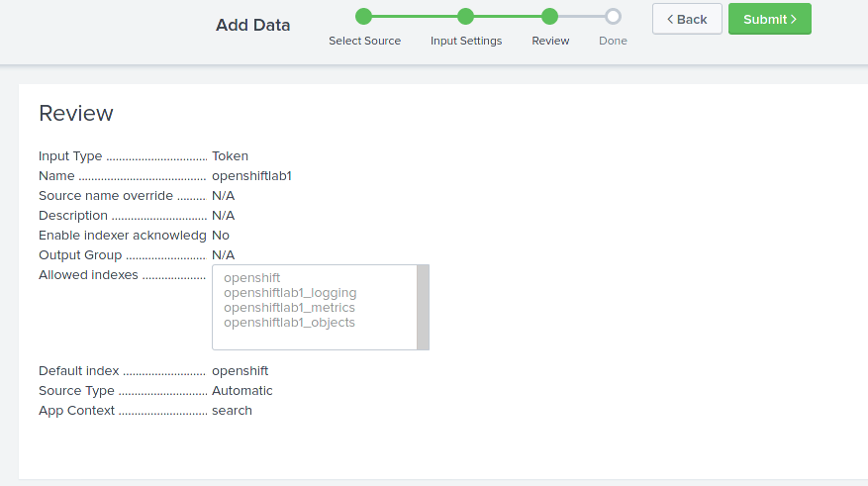Image resolution: width=868 pixels, height=486 pixels.
Task: Click the 'Add Data' page title
Action: (x=253, y=25)
